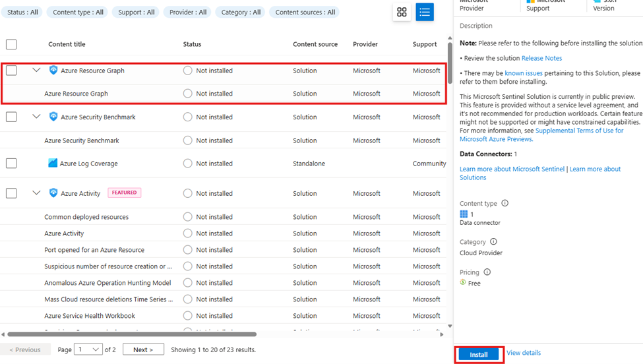Collapse the Azure Activity solution group
The width and height of the screenshot is (643, 364).
click(36, 193)
